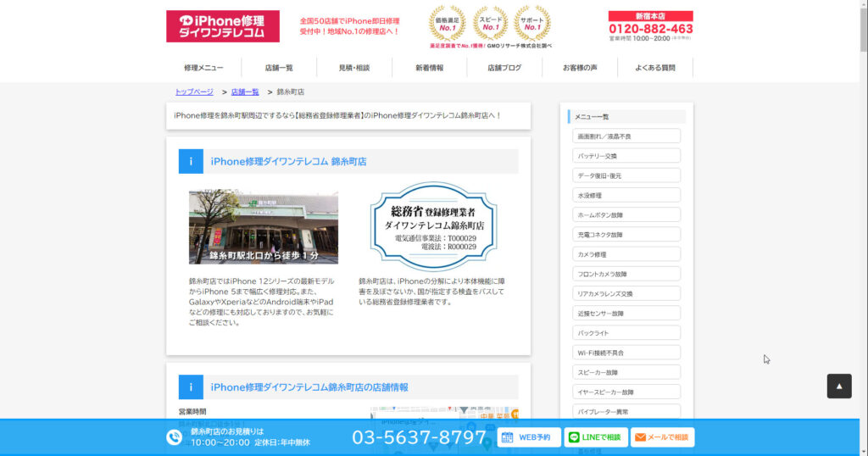Click the 価格満足 No.1 laurel badge
Viewport: 868px width, 456px height.
pyautogui.click(x=448, y=23)
